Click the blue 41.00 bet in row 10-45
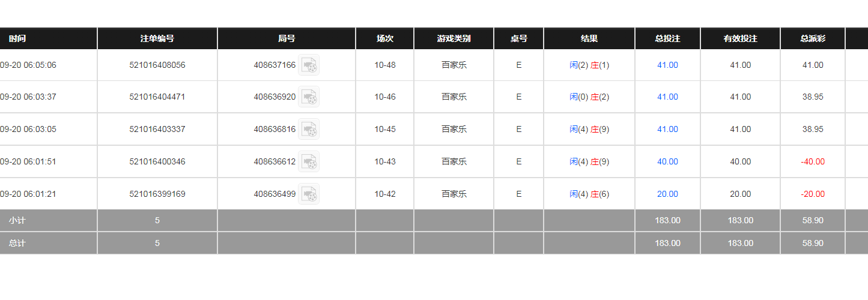This screenshot has height=300, width=868. pyautogui.click(x=667, y=129)
